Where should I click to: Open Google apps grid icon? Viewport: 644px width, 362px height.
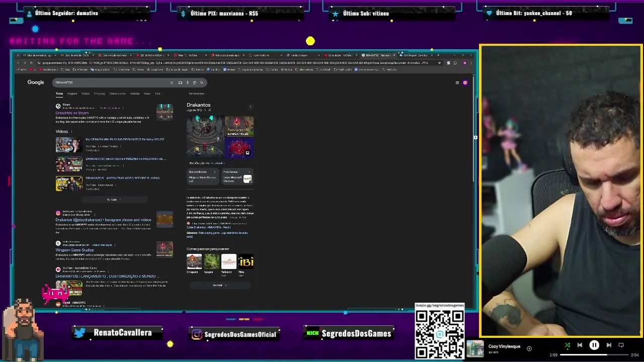[x=457, y=83]
